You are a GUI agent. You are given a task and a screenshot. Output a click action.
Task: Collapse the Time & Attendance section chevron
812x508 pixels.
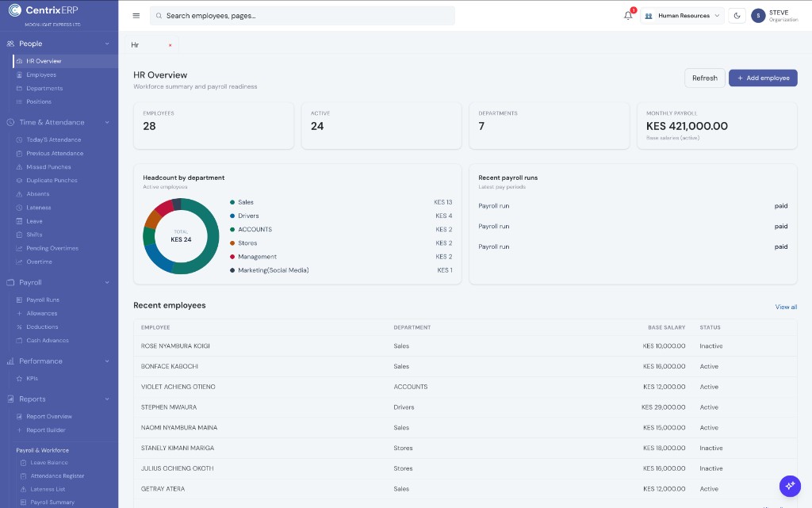click(107, 123)
